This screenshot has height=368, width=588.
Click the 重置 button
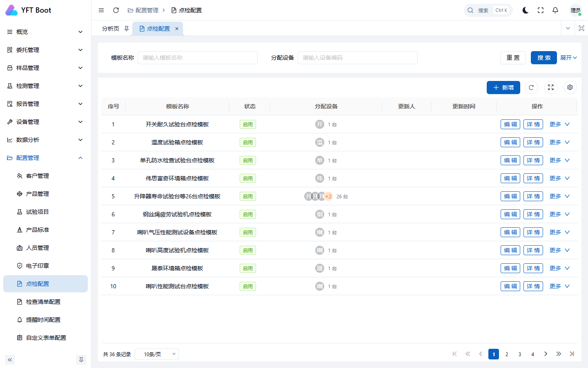tap(513, 58)
